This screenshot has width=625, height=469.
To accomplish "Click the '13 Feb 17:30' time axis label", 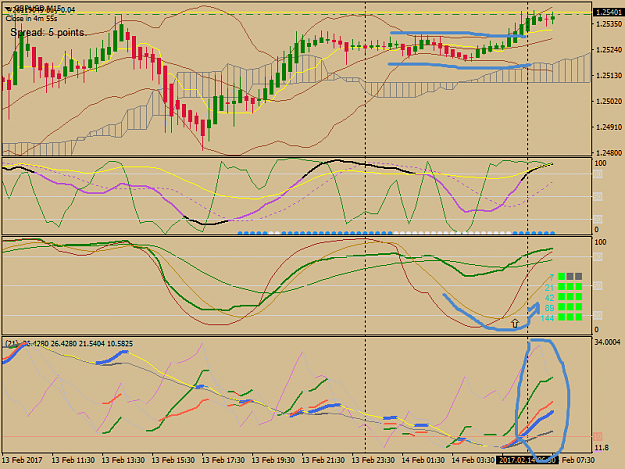I will click(223, 460).
